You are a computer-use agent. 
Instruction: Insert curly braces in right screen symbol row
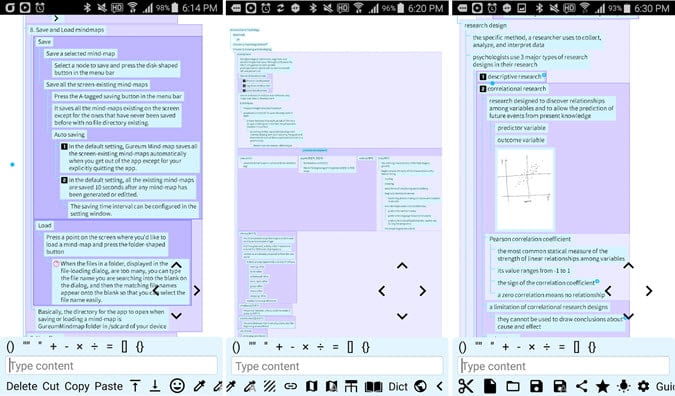(x=592, y=347)
